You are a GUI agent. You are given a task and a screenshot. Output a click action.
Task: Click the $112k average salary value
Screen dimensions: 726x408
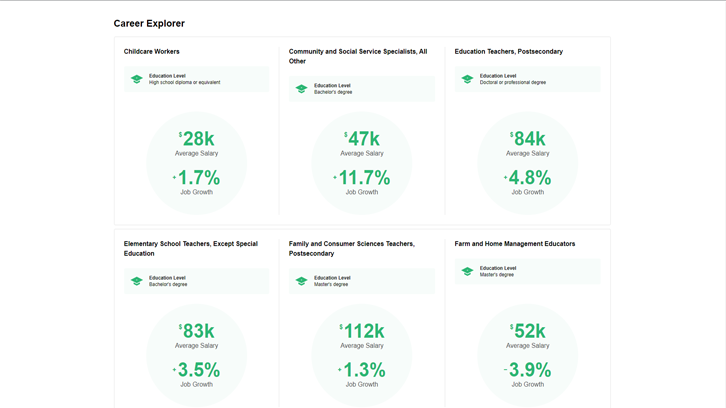coord(362,331)
